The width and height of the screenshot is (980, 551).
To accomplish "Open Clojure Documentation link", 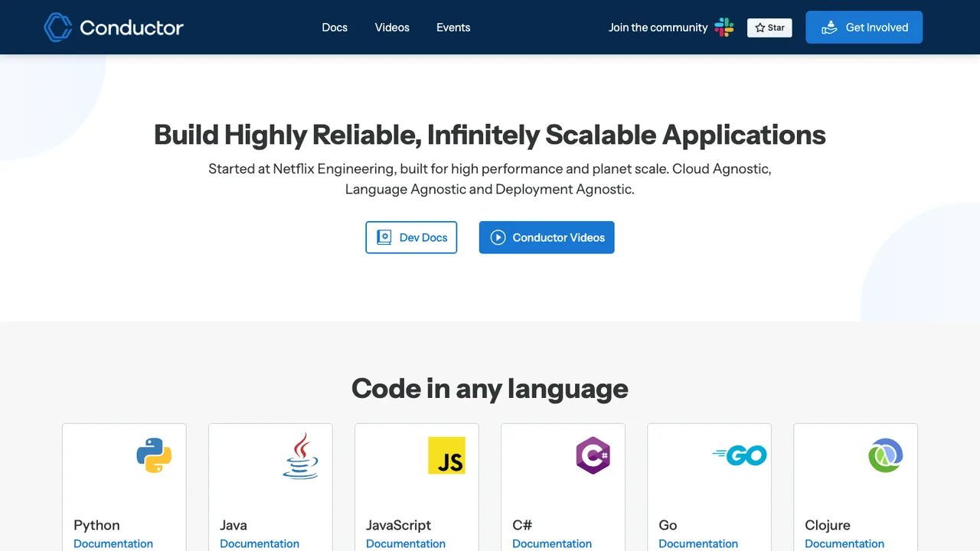I will [x=844, y=544].
